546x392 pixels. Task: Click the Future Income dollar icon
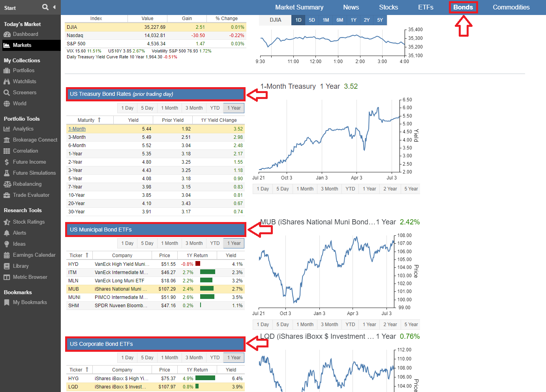[7, 162]
